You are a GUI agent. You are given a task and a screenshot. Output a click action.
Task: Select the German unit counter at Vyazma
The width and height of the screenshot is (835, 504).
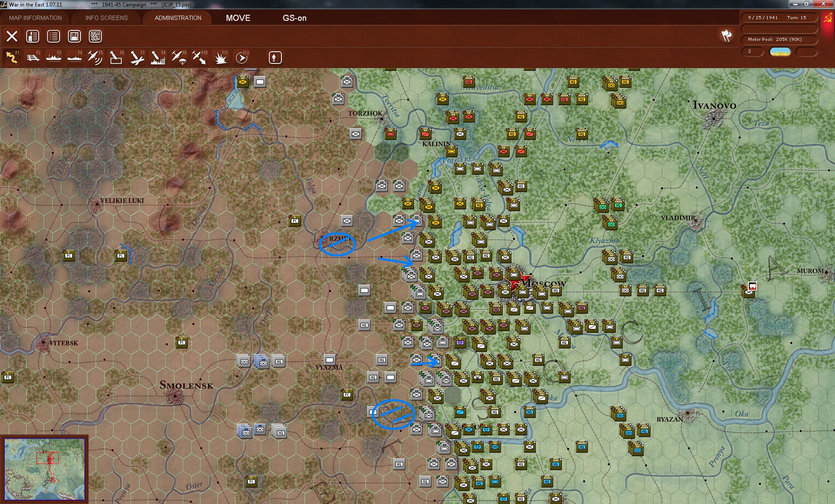330,360
